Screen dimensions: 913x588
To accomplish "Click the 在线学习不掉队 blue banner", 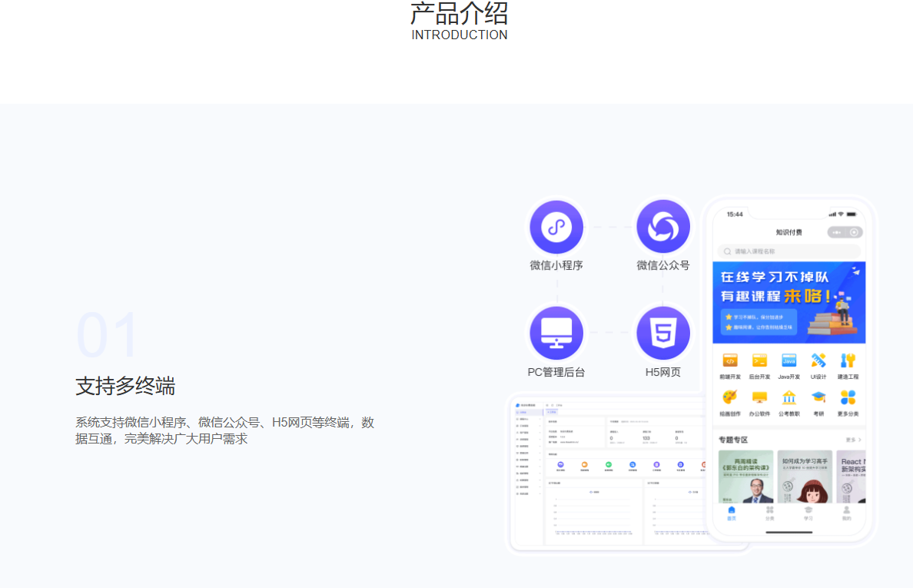I will coord(788,302).
